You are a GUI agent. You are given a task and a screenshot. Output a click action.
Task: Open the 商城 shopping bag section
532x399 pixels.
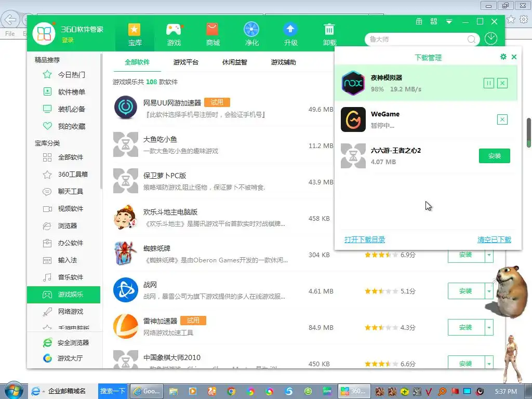[x=212, y=34]
